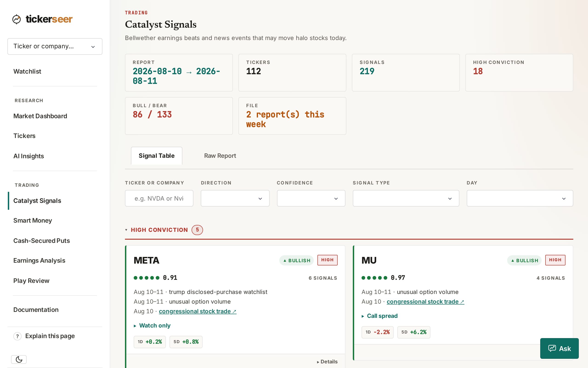Click META ticker heading

coord(146,260)
